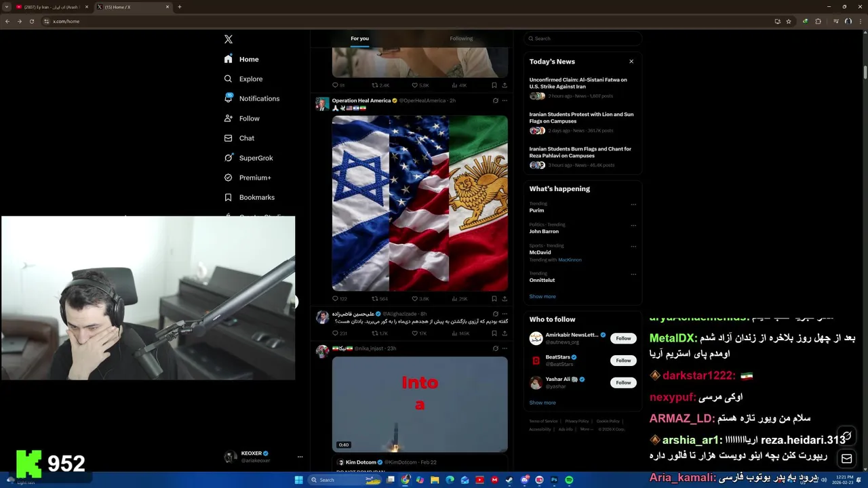View analytics of Operation Heal America post
Screen dimensions: 868x488
460,299
